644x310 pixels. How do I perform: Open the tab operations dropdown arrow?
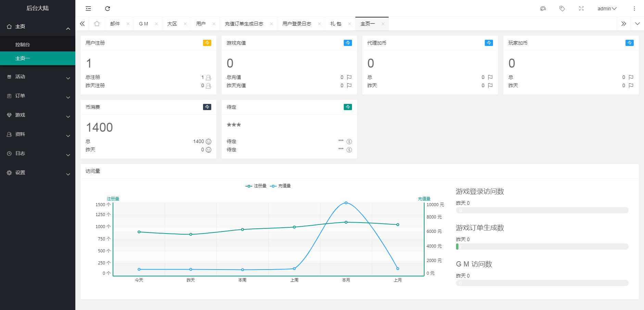pos(637,24)
